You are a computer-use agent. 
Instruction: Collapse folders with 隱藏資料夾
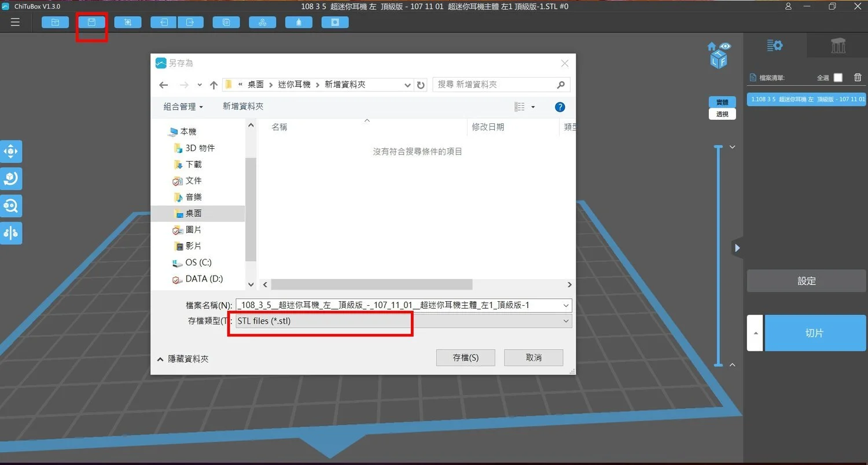tap(183, 359)
